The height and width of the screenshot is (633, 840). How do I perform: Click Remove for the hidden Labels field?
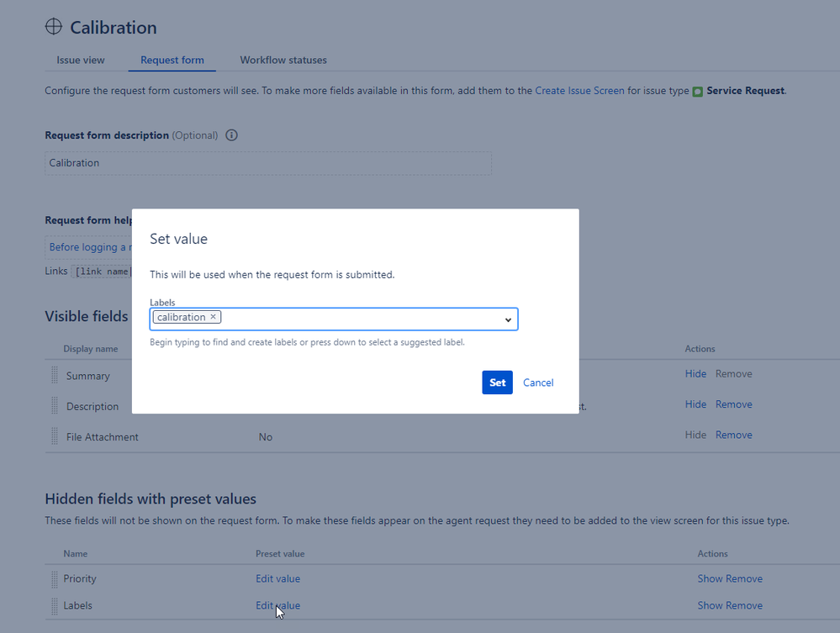745,605
